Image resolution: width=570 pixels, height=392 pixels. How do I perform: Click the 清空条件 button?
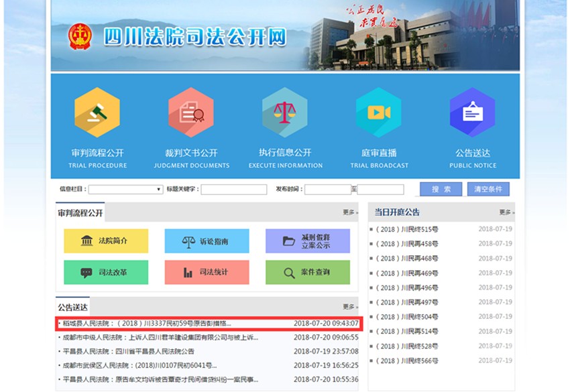[488, 190]
